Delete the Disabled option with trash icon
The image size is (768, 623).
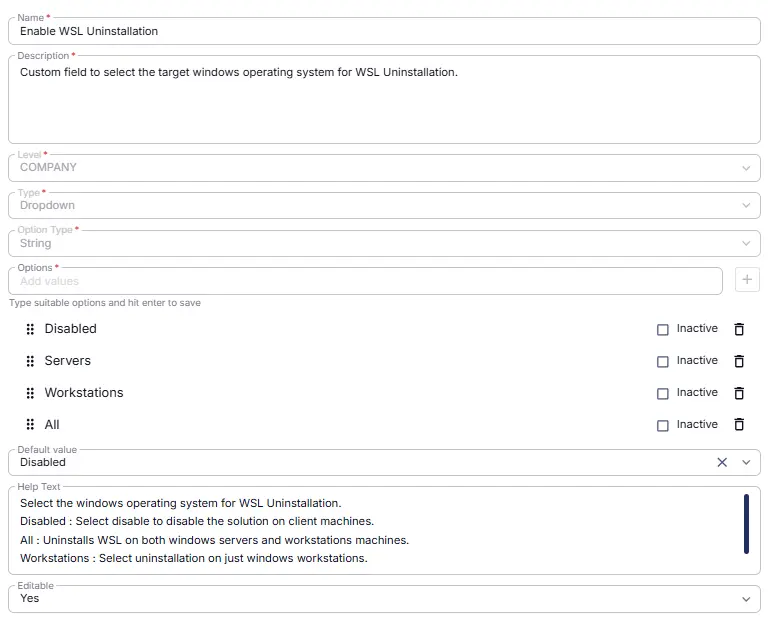click(739, 329)
